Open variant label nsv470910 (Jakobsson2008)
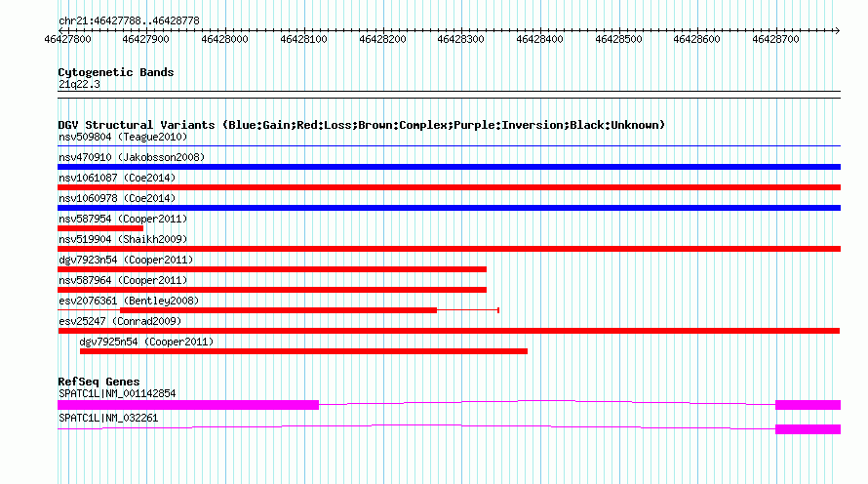868x484 pixels. click(132, 157)
